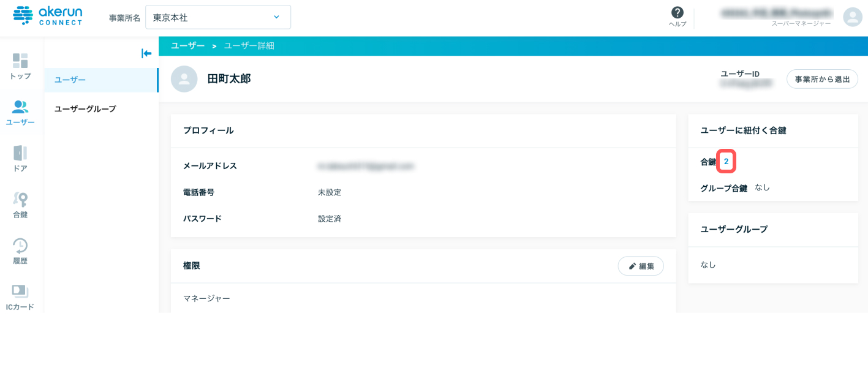Click 田町太郎 profile picture thumbnail
Image resolution: width=868 pixels, height=373 pixels.
click(184, 79)
